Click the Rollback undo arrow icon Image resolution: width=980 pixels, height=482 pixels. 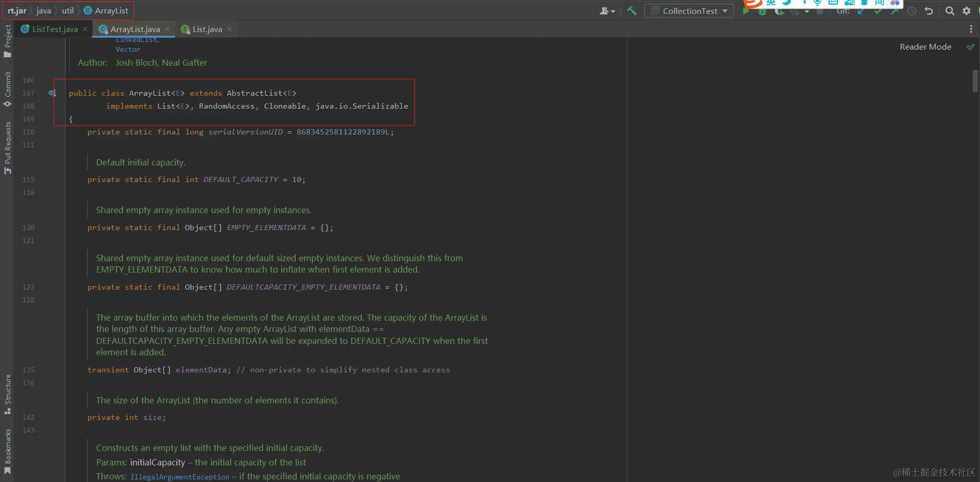pyautogui.click(x=929, y=11)
